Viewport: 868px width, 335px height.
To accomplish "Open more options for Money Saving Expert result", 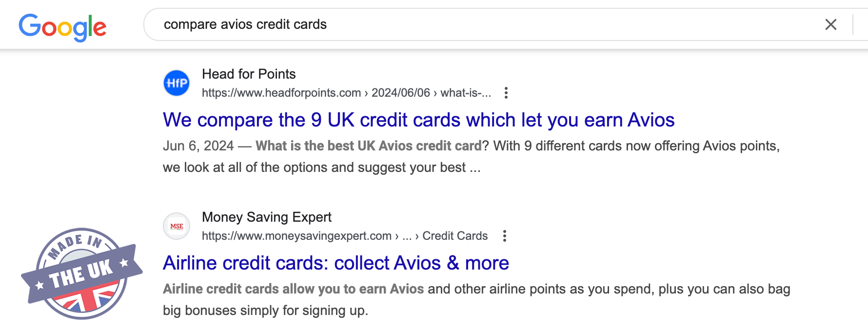I will [x=505, y=236].
